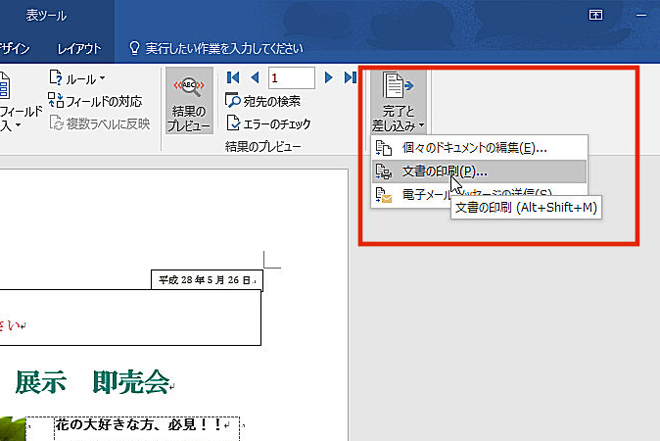Select Send Email Messages (電子メール) menu item
This screenshot has height=441, width=660.
pyautogui.click(x=479, y=194)
